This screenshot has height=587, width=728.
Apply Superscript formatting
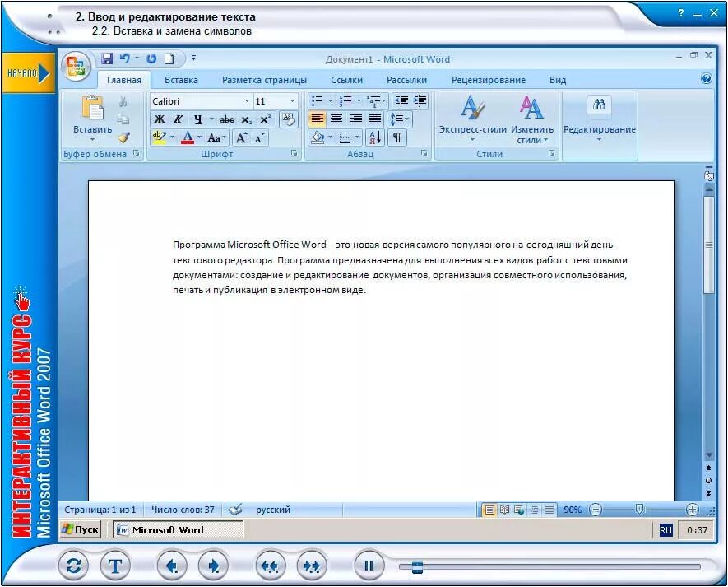(265, 119)
